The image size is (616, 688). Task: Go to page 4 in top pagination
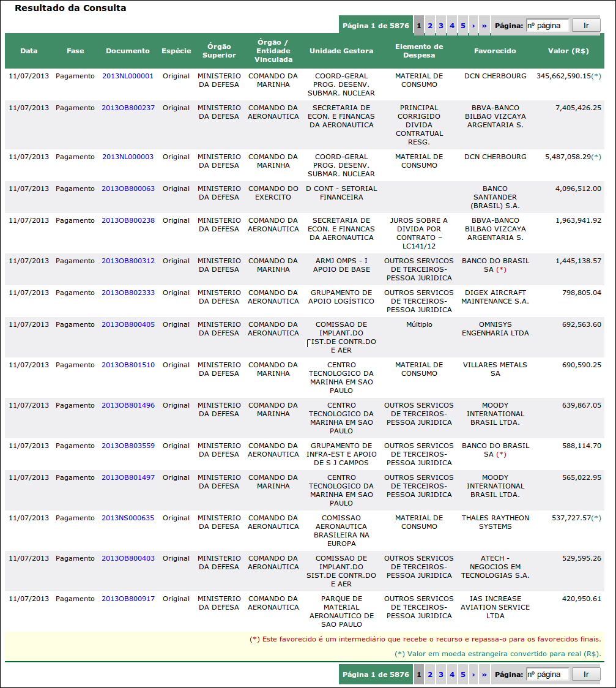(x=452, y=26)
